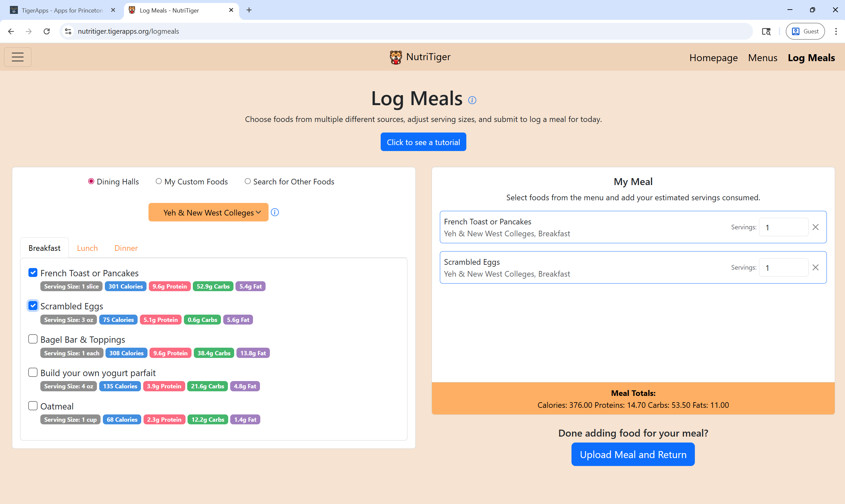This screenshot has width=845, height=504.
Task: Switch to the Lunch tab
Action: coord(87,248)
